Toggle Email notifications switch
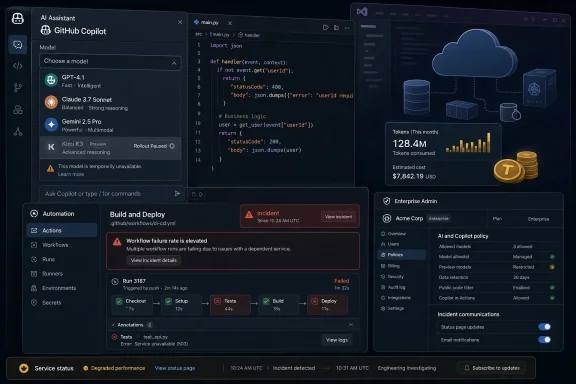The image size is (576, 384). 544,340
